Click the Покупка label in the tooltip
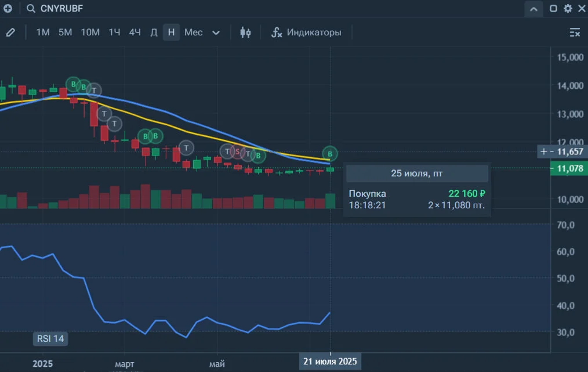Image resolution: width=588 pixels, height=372 pixels. (368, 194)
